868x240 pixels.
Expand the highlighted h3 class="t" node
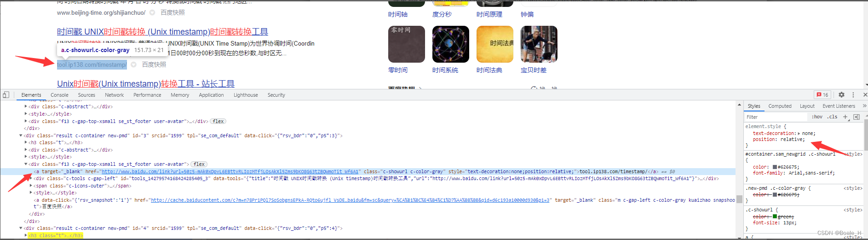click(x=26, y=235)
